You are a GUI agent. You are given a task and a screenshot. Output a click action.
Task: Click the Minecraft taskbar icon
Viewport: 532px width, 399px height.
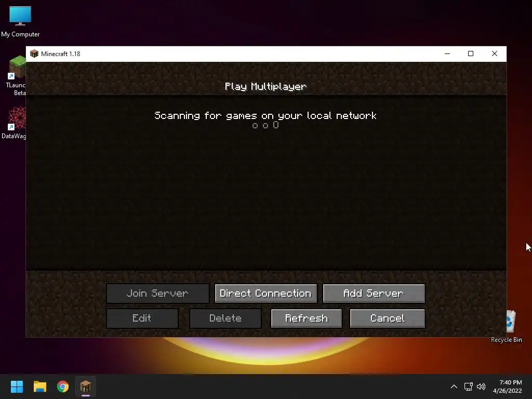pos(86,387)
